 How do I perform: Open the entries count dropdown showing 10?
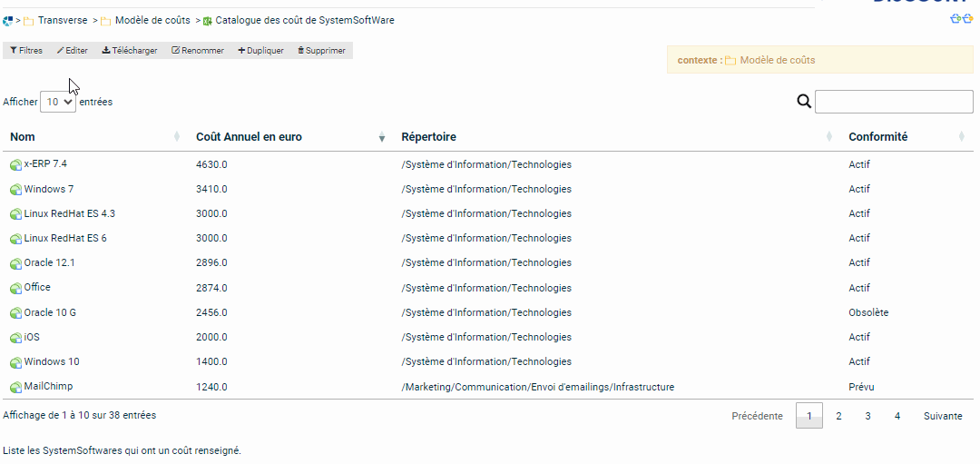(x=58, y=102)
